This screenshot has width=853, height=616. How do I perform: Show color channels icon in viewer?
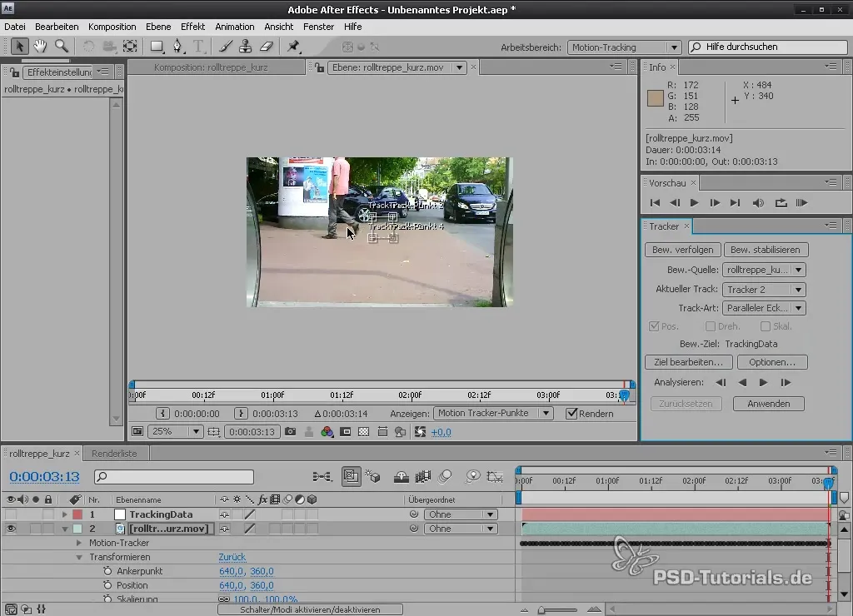(x=327, y=432)
